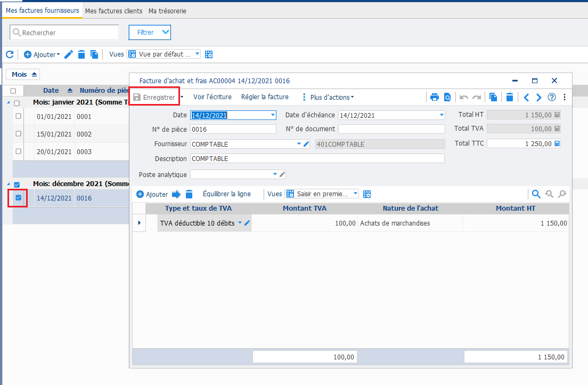Image resolution: width=588 pixels, height=385 pixels.
Task: Switch to Mes factures clients tab
Action: click(x=113, y=11)
